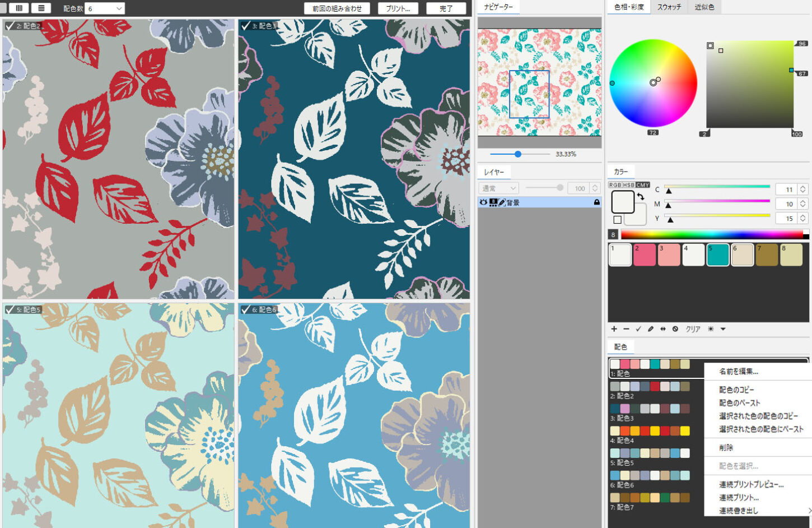Switch to vertical column layout view icon
Screen dimensions: 812x528
(x=19, y=8)
